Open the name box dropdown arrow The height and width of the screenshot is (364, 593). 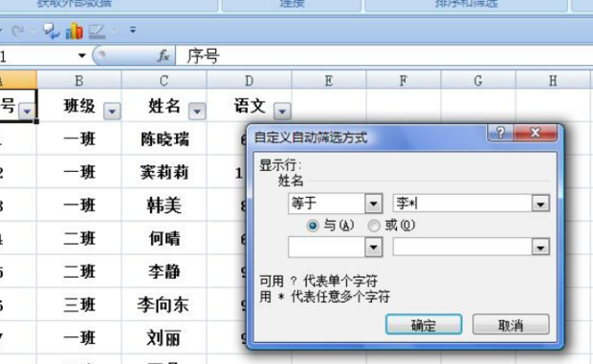(x=81, y=55)
